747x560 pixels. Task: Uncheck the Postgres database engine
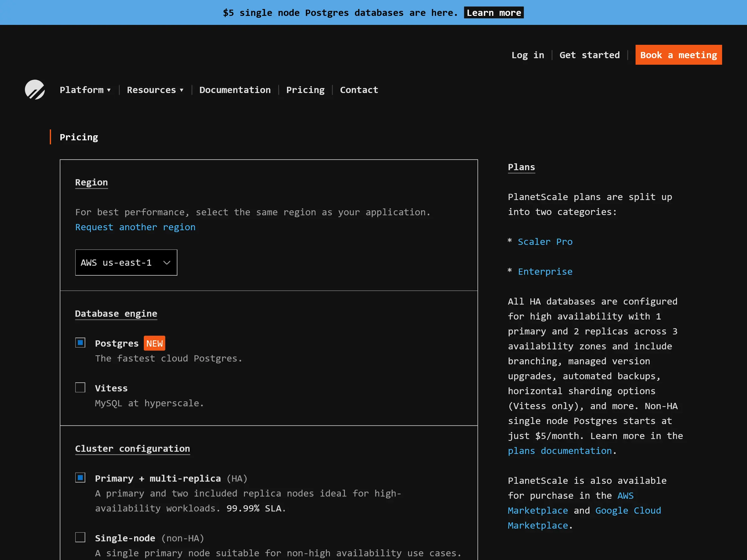pos(80,343)
